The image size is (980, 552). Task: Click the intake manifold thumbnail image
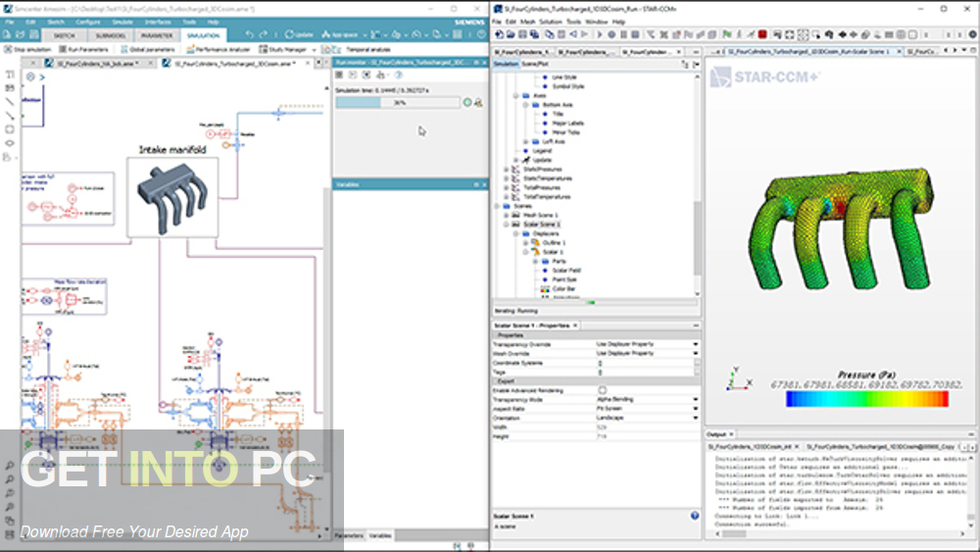click(x=172, y=197)
